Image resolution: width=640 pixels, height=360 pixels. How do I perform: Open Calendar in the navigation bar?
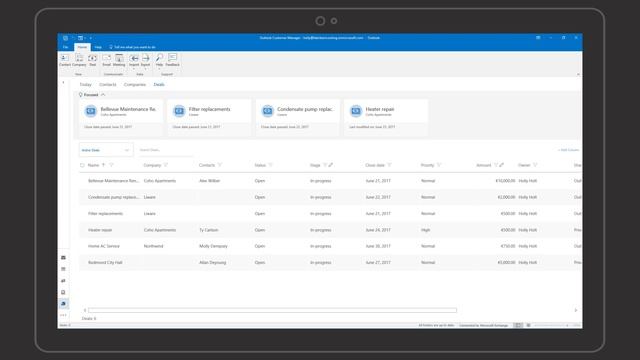tap(63, 269)
